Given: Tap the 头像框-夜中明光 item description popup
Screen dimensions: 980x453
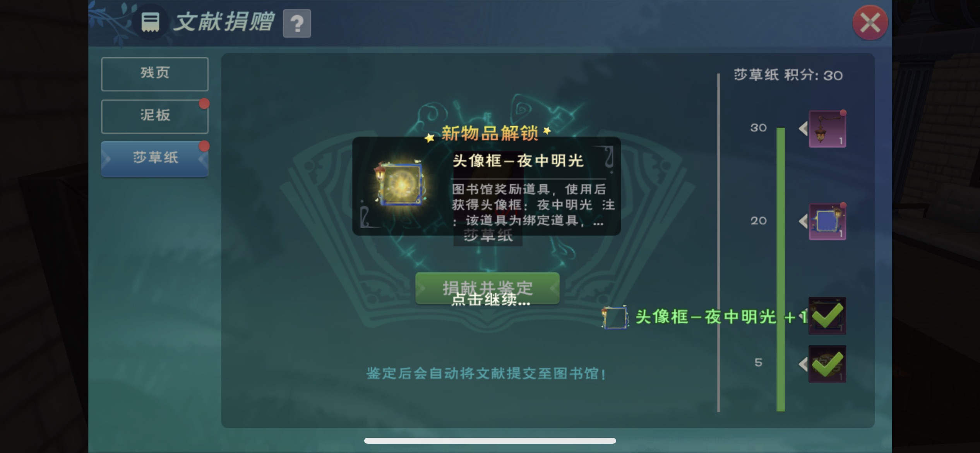Looking at the screenshot, I should [487, 186].
